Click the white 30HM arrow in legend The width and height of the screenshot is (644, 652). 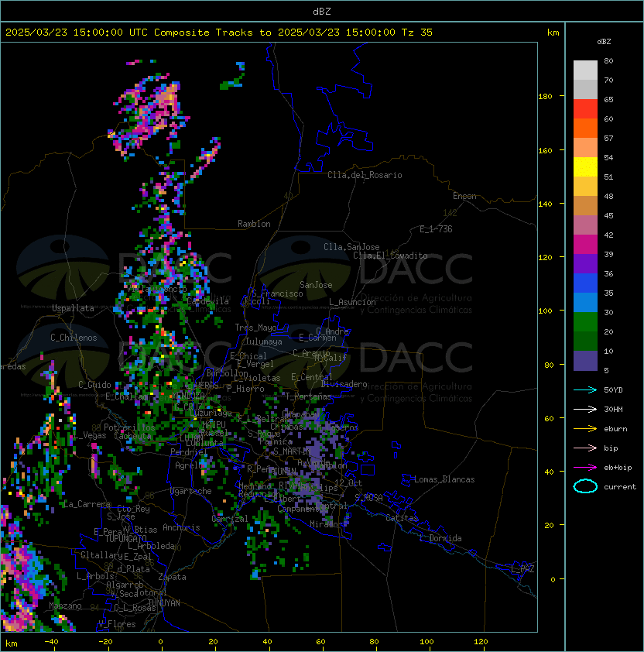(585, 409)
